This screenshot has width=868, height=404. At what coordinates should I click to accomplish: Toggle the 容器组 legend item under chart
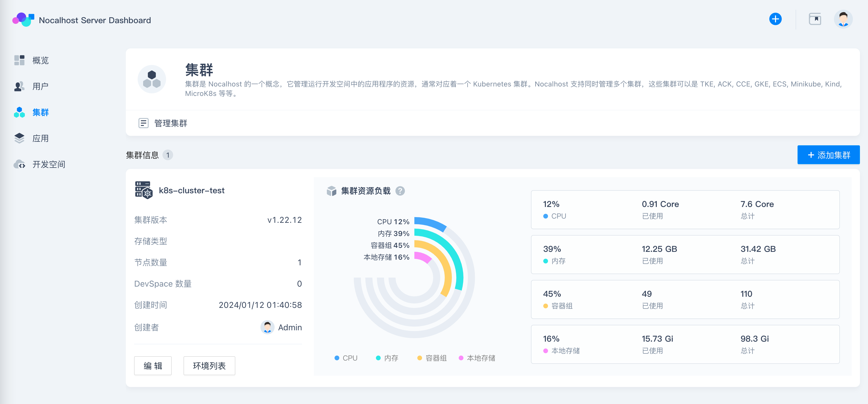coord(432,358)
